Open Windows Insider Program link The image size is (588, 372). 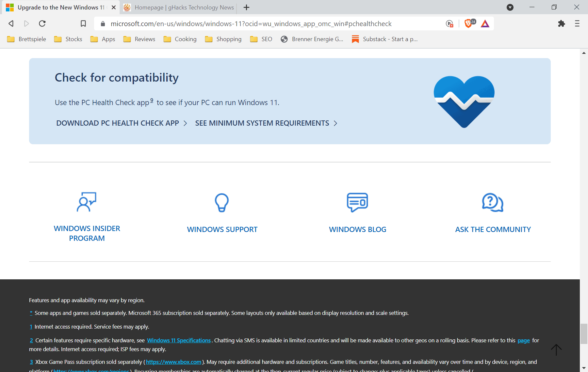(87, 233)
